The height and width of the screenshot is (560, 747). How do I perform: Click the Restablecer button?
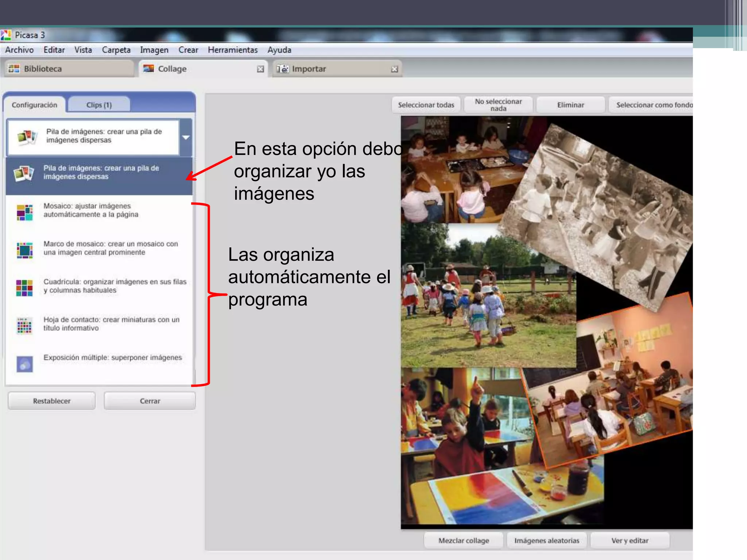pos(51,401)
